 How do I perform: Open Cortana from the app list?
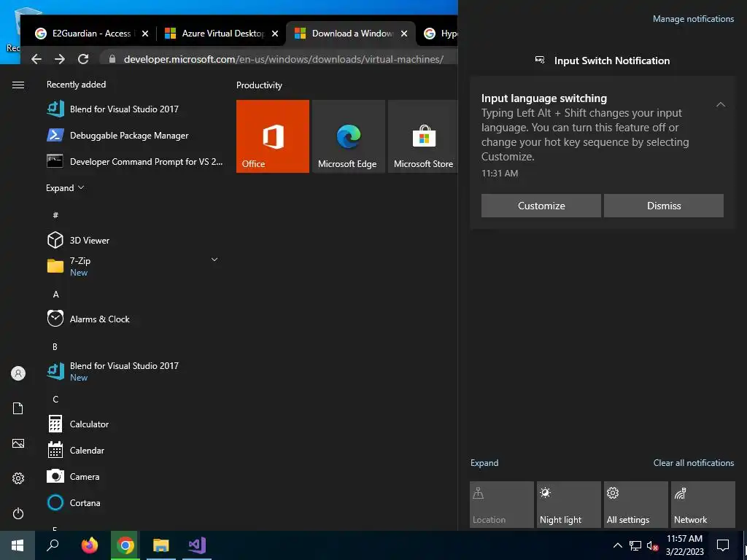(135, 502)
